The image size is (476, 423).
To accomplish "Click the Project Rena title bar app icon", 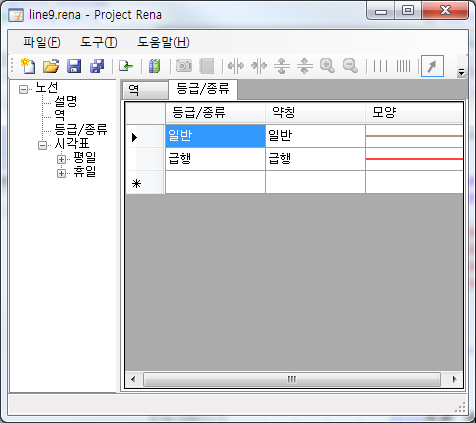I will tap(16, 15).
